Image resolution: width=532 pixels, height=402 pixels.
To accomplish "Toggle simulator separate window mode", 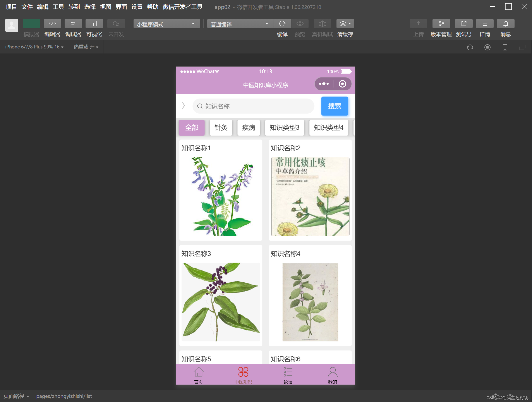I will pyautogui.click(x=522, y=47).
